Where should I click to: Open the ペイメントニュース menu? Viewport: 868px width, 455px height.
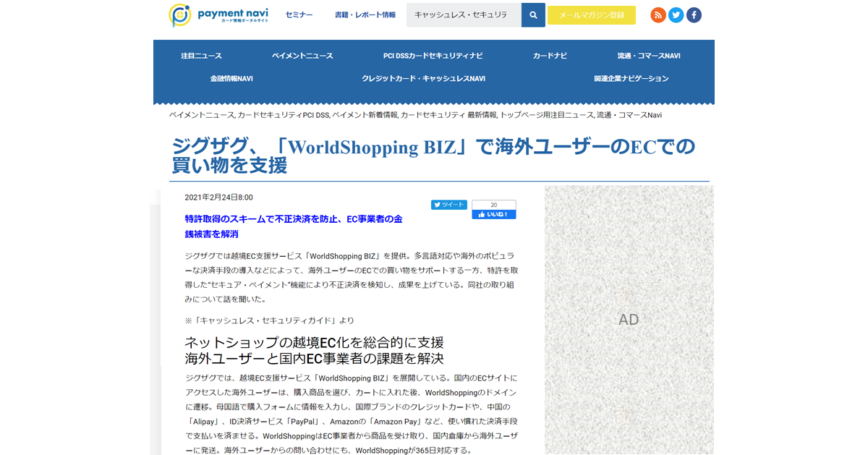coord(302,56)
